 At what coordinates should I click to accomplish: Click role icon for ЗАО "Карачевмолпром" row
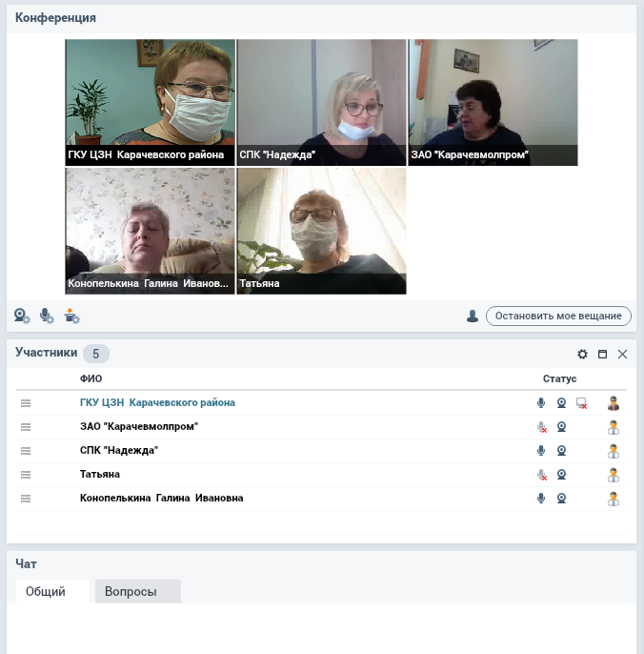click(x=614, y=427)
